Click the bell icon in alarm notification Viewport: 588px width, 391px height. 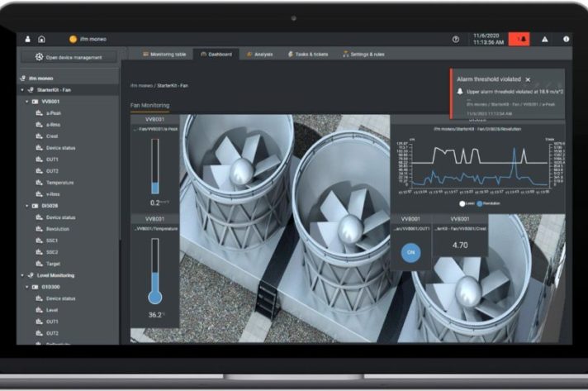460,92
